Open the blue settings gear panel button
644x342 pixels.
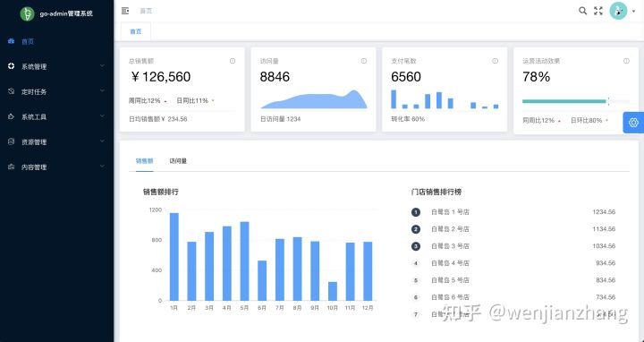633,123
